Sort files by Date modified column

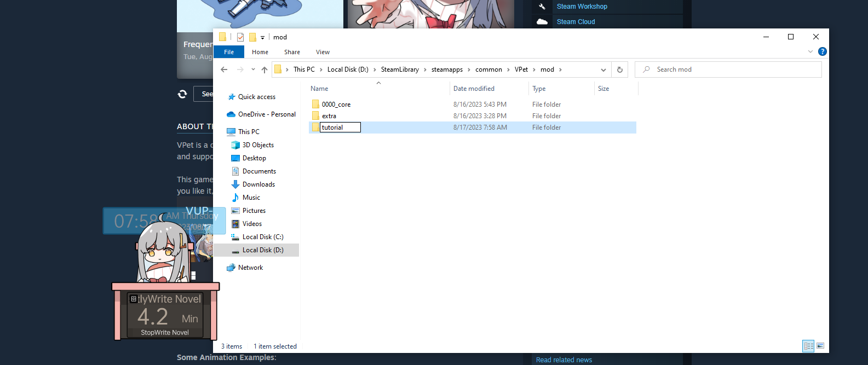click(474, 89)
